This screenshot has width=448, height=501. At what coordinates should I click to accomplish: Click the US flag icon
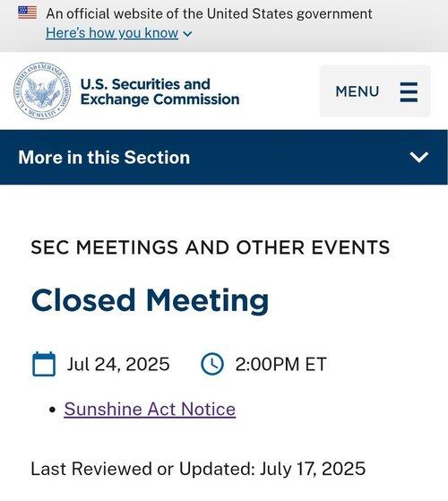28,13
